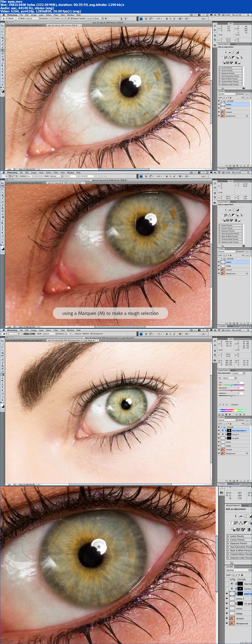
Task: Select Clone Stamp tool in Thu 12:28 frame toolbox
Action: (3, 50)
